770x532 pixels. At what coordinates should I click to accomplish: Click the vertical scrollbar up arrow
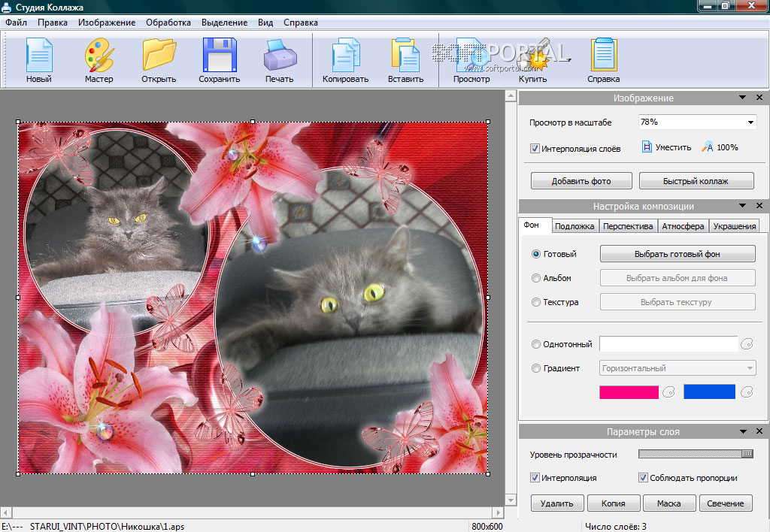[x=511, y=95]
